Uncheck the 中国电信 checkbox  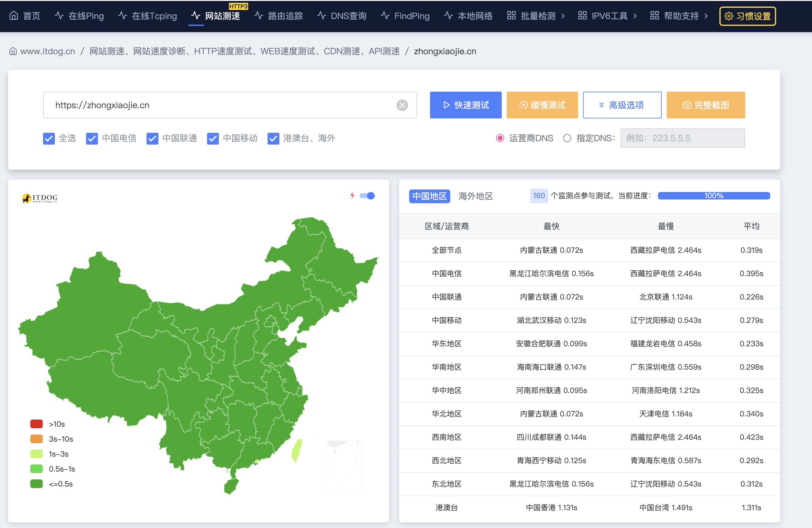pyautogui.click(x=92, y=138)
